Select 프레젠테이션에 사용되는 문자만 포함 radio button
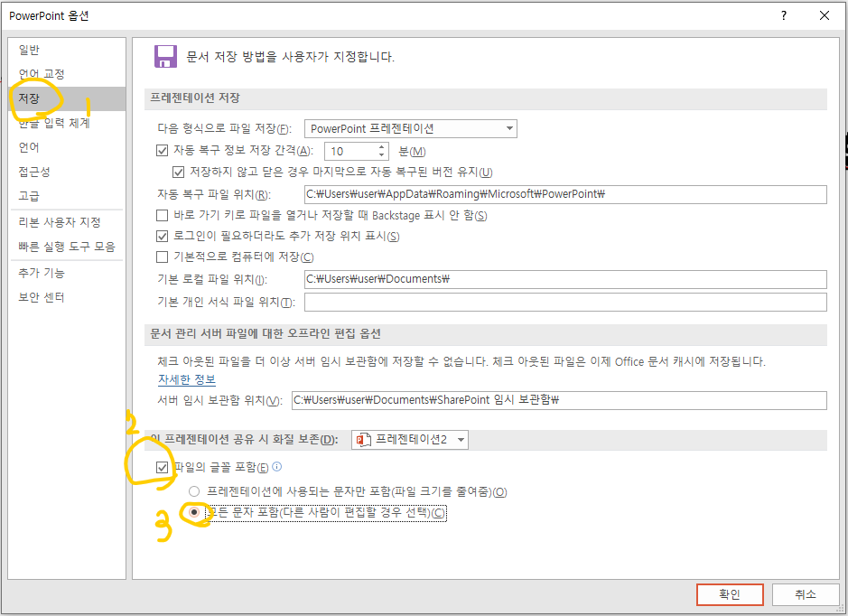This screenshot has height=616, width=848. click(x=194, y=491)
